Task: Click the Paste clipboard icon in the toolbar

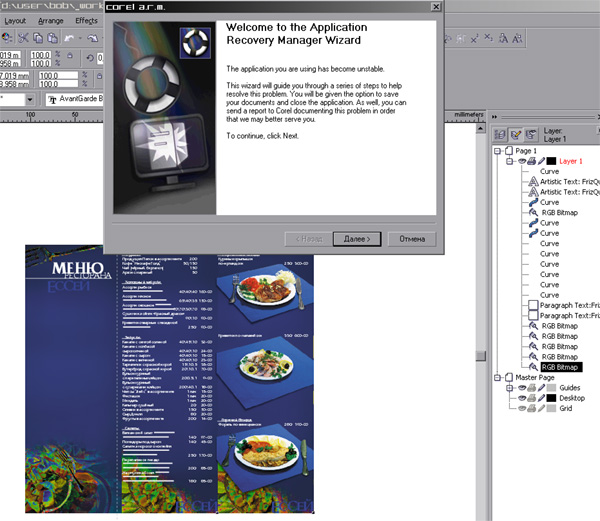Action: pos(52,38)
